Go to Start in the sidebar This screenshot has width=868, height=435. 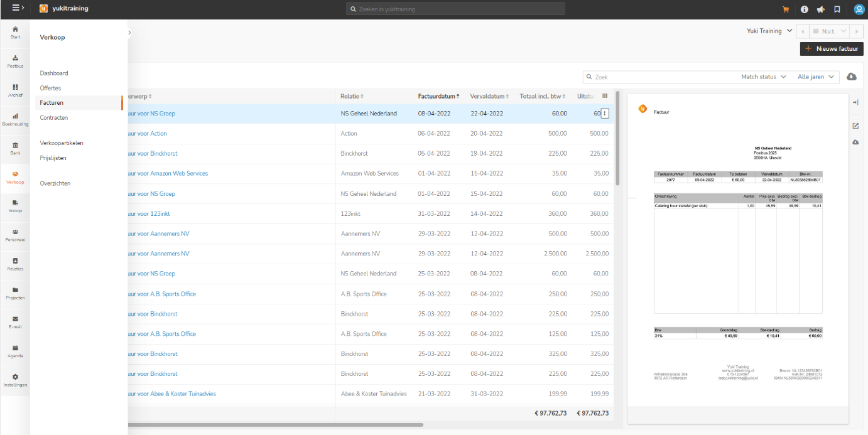pyautogui.click(x=15, y=33)
